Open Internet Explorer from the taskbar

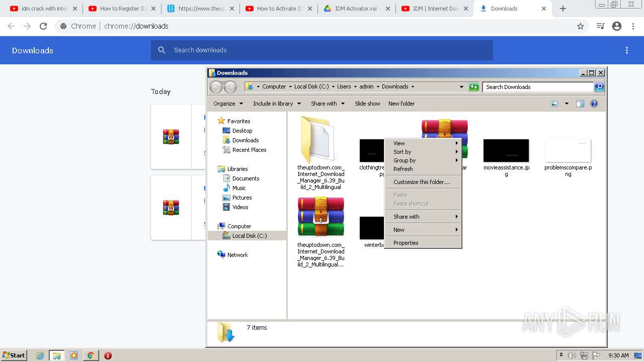coord(40,355)
